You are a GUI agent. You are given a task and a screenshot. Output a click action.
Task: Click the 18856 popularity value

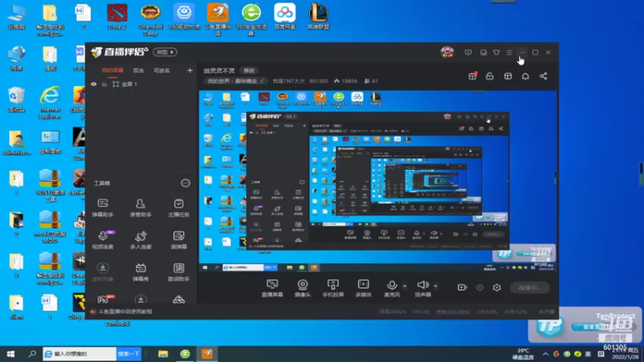coord(349,81)
